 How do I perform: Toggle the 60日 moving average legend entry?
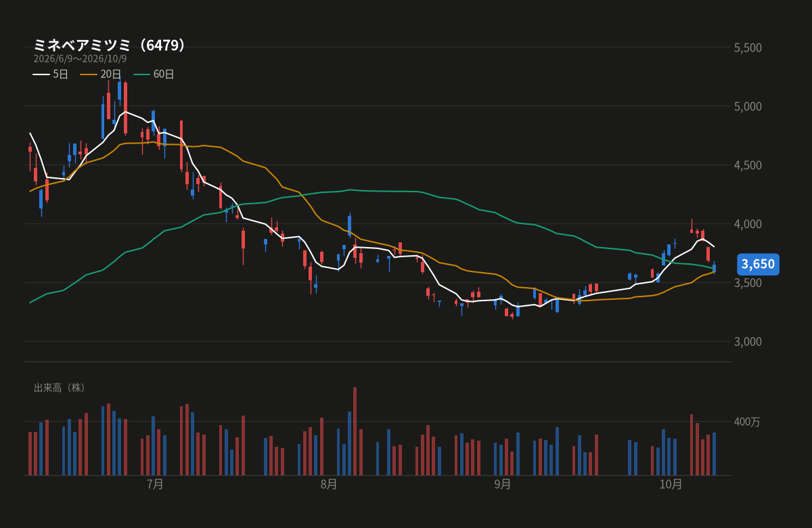pos(154,74)
